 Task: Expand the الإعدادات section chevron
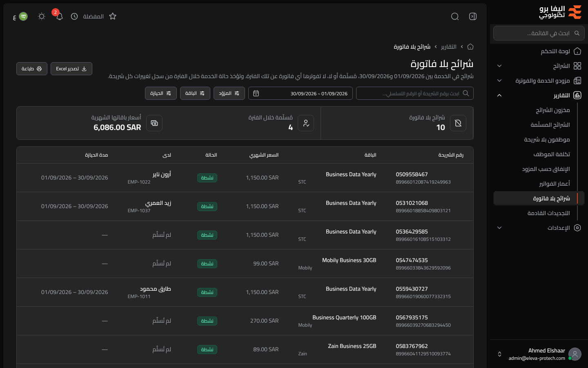[499, 228]
